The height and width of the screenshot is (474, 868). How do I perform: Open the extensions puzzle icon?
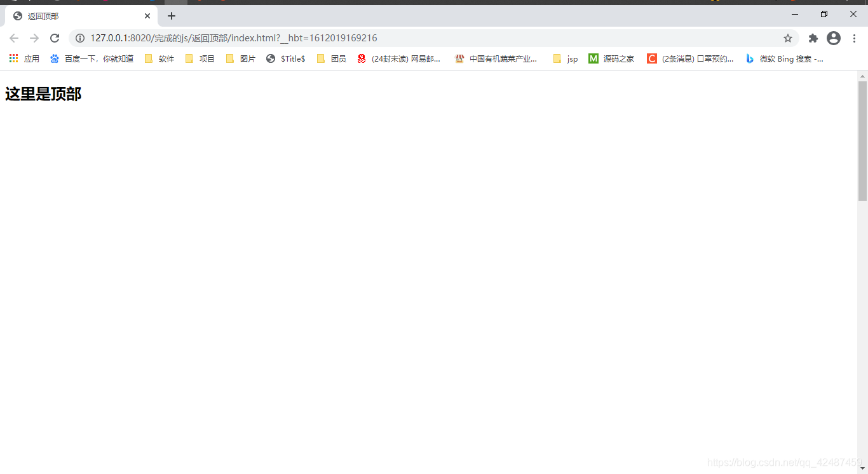click(813, 38)
